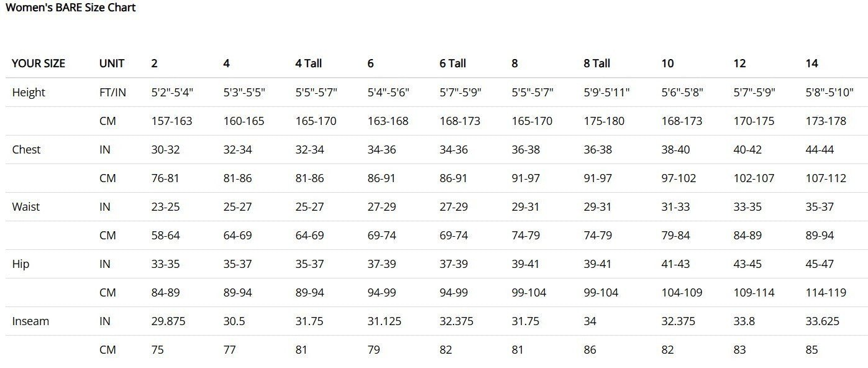The image size is (868, 368).
Task: Click the Height row label
Action: [29, 93]
